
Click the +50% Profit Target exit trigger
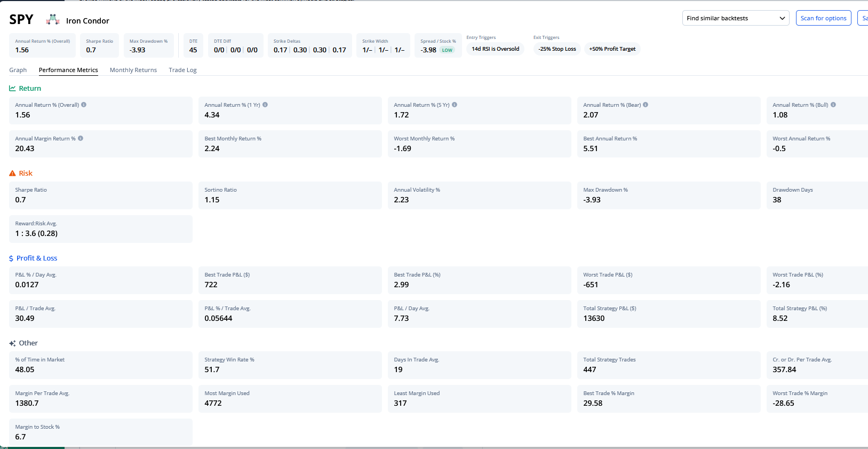(612, 49)
